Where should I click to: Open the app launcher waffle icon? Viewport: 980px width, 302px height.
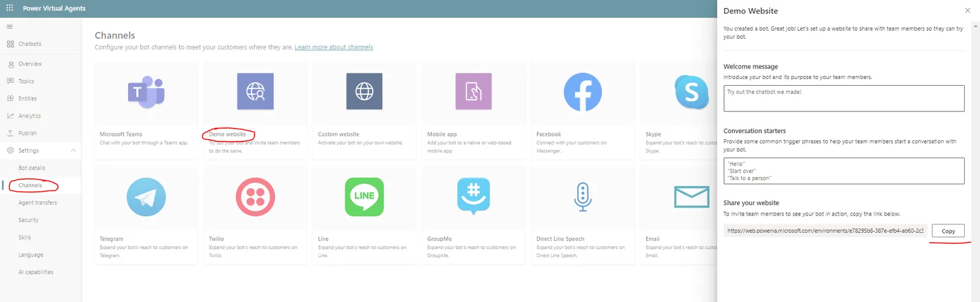click(10, 8)
